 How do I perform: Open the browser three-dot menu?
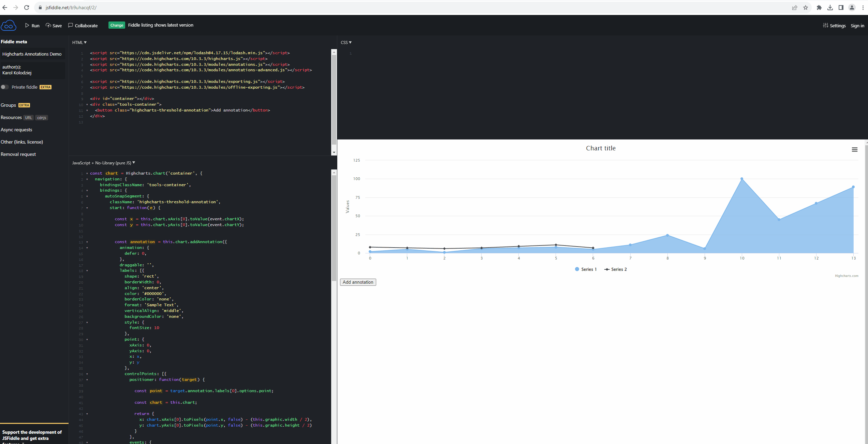coord(864,7)
